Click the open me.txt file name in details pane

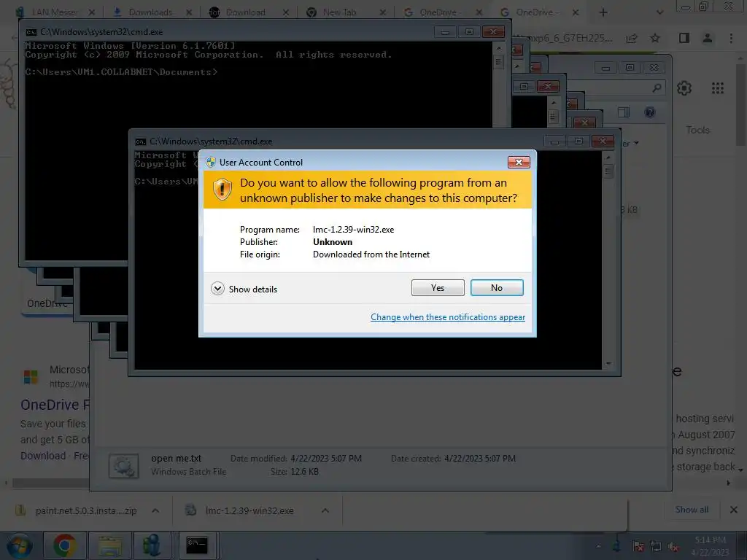point(177,459)
